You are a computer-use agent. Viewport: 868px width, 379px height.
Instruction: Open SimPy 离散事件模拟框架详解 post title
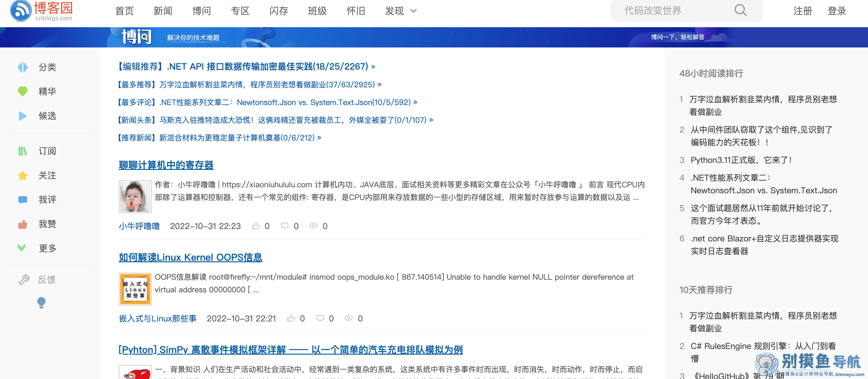click(290, 350)
